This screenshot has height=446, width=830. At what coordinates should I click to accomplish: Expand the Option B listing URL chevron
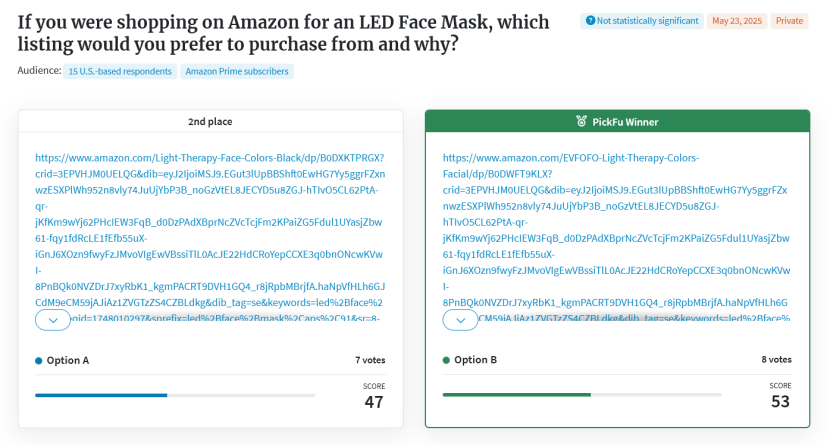(460, 320)
